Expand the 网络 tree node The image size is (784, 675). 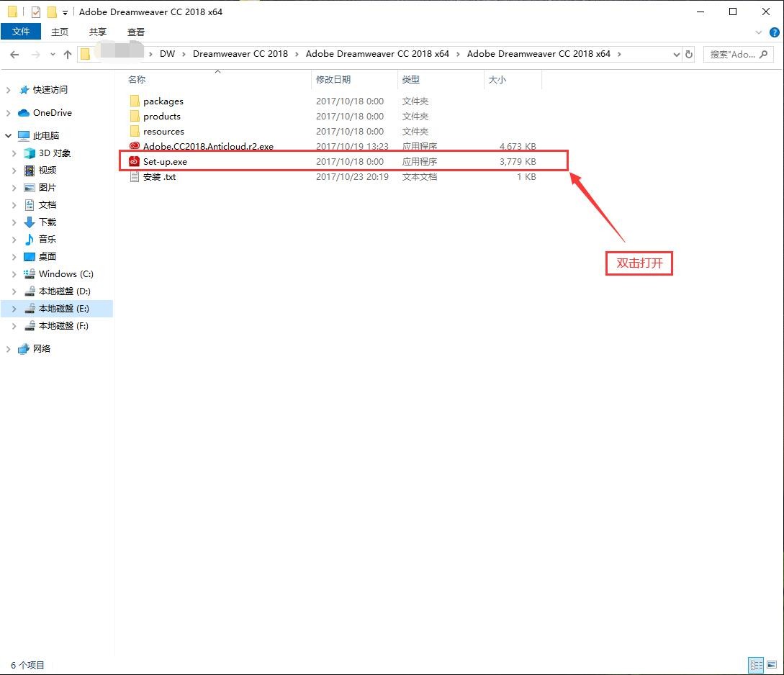click(8, 349)
